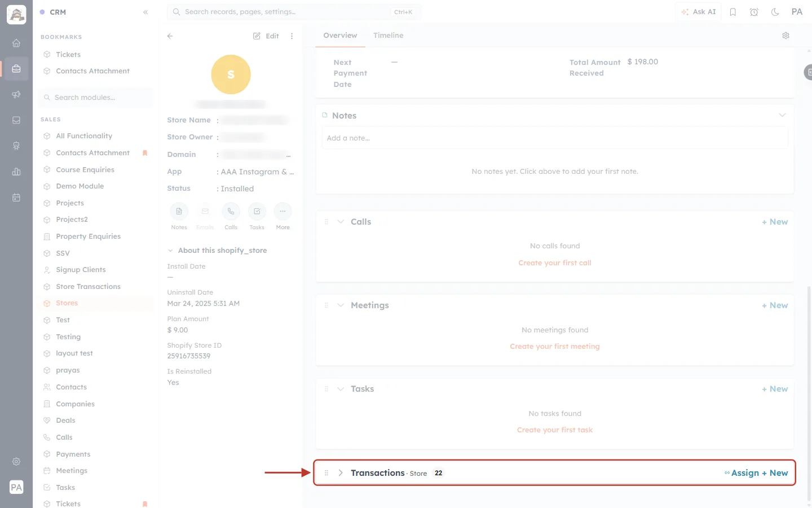Open settings gear at bottom of left rail

(16, 462)
